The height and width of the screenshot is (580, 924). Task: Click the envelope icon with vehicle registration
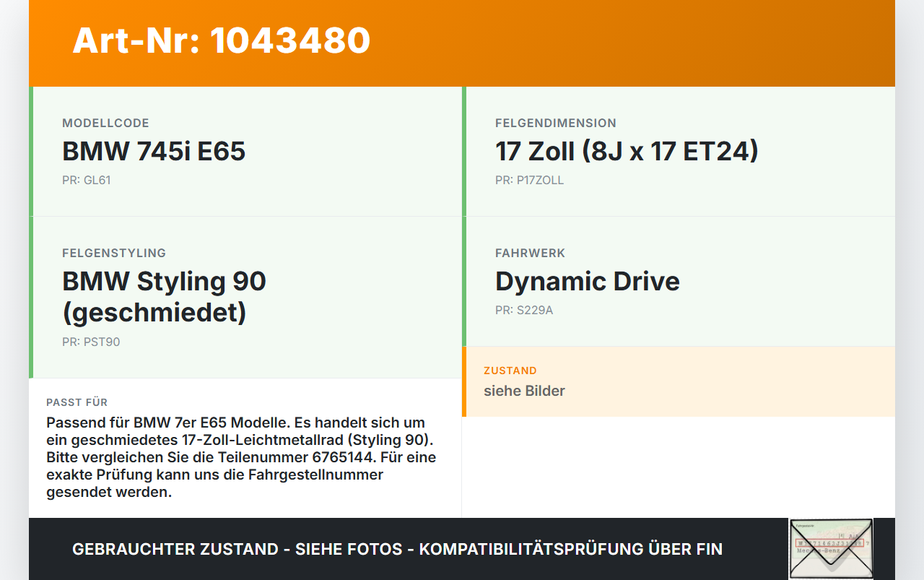[831, 549]
